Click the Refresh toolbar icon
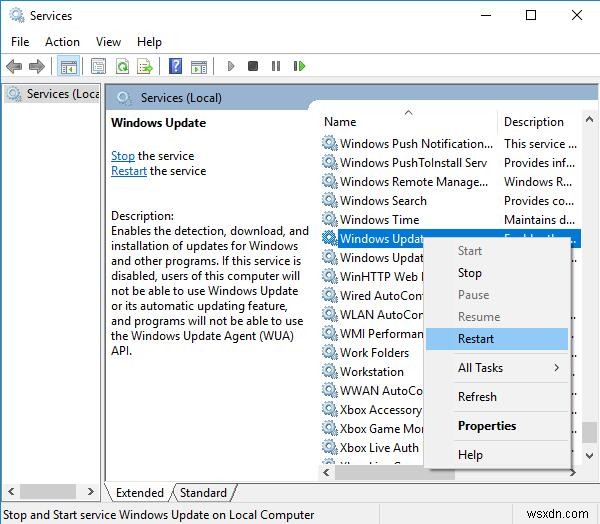 [x=122, y=67]
